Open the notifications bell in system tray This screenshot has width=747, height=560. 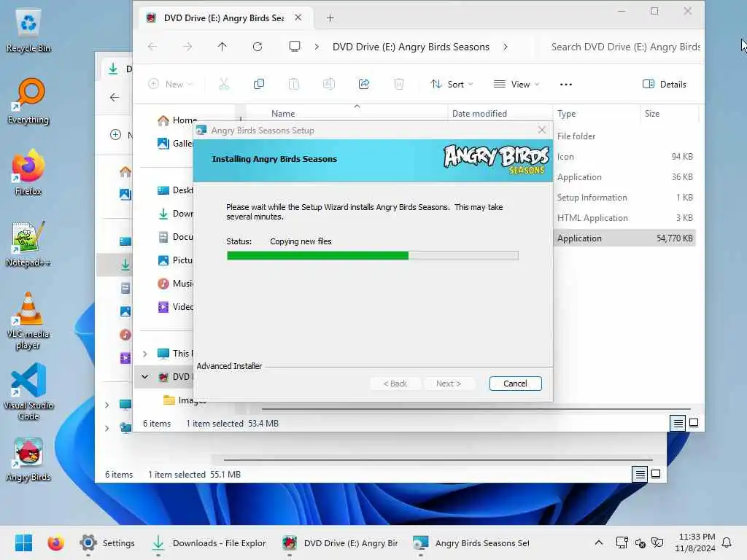[x=727, y=542]
